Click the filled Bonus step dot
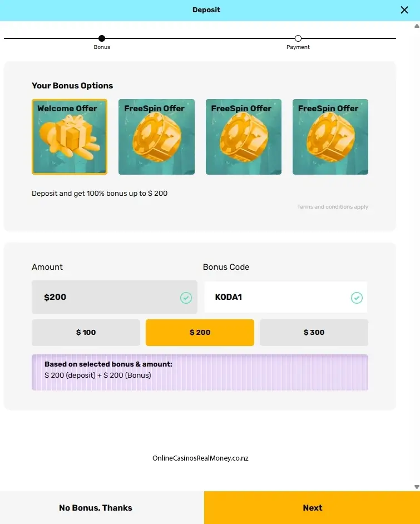Screen dimensions: 420x524 (x=102, y=39)
